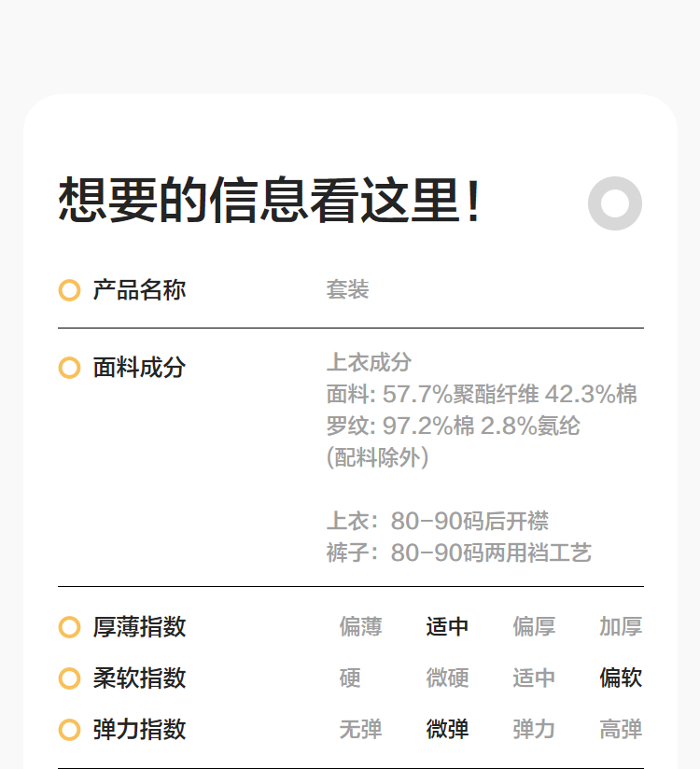
Task: Click the 想要的信息看这里 heading
Action: [270, 201]
